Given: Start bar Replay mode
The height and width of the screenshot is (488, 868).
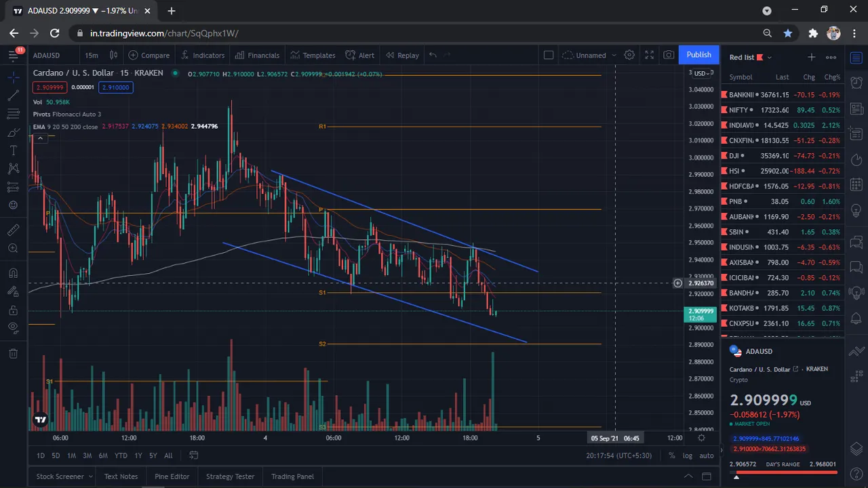Looking at the screenshot, I should click(x=402, y=55).
